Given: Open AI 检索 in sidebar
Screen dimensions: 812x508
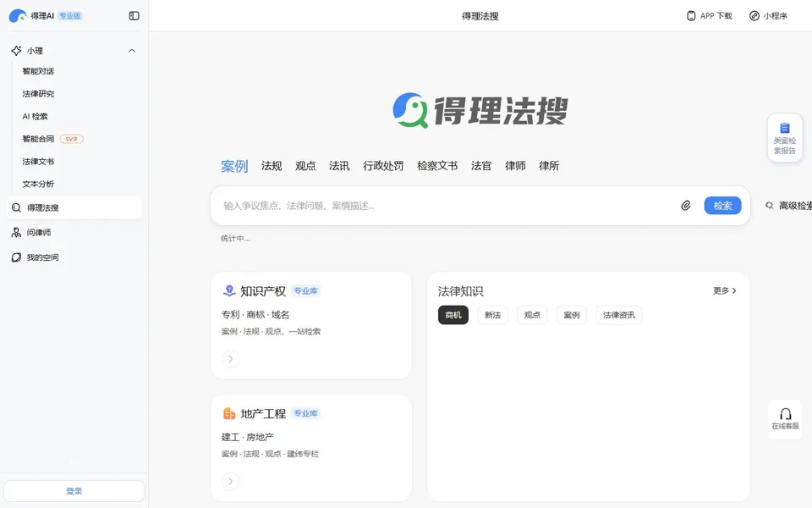Looking at the screenshot, I should point(35,116).
